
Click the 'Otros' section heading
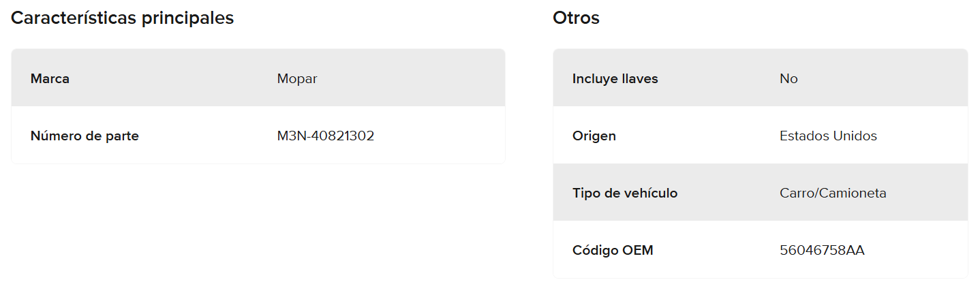pos(576,18)
